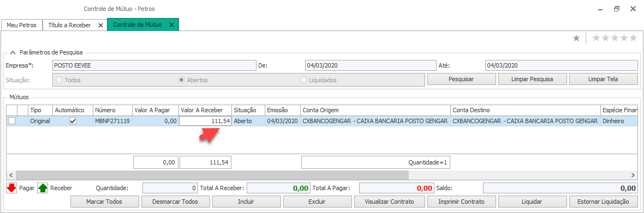Click the Aberto situation cell
This screenshot has height=213, width=644.
coord(248,121)
